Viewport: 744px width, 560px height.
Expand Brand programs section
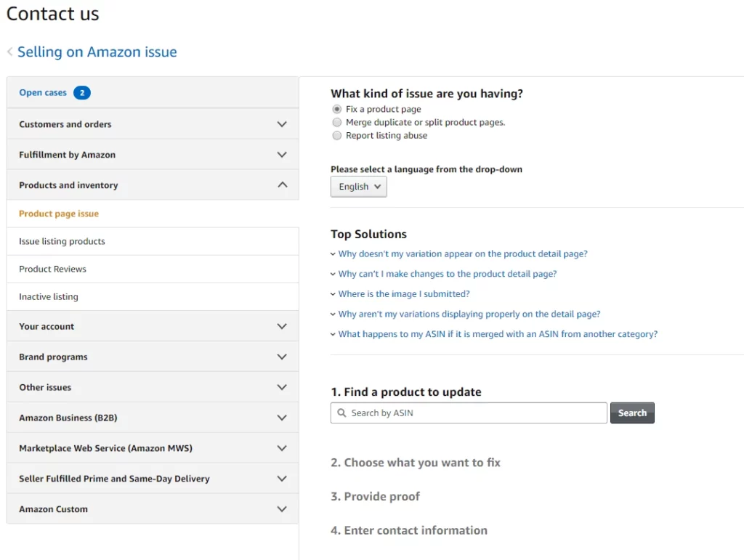[153, 357]
